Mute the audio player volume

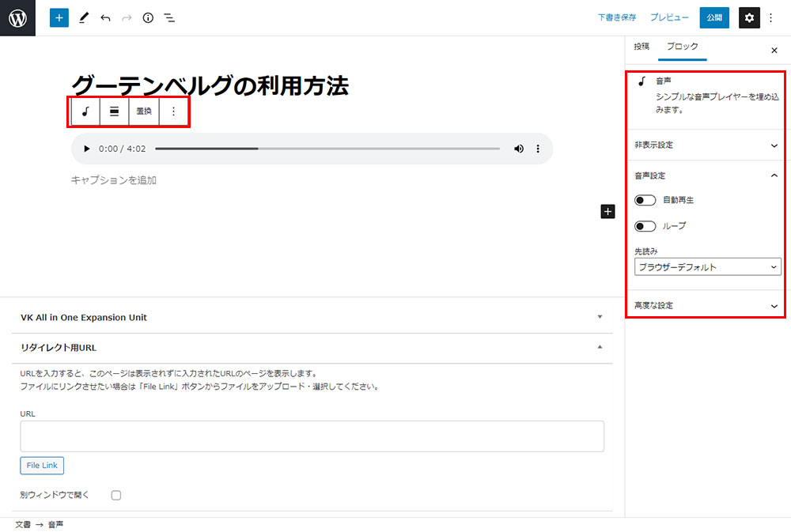tap(519, 149)
